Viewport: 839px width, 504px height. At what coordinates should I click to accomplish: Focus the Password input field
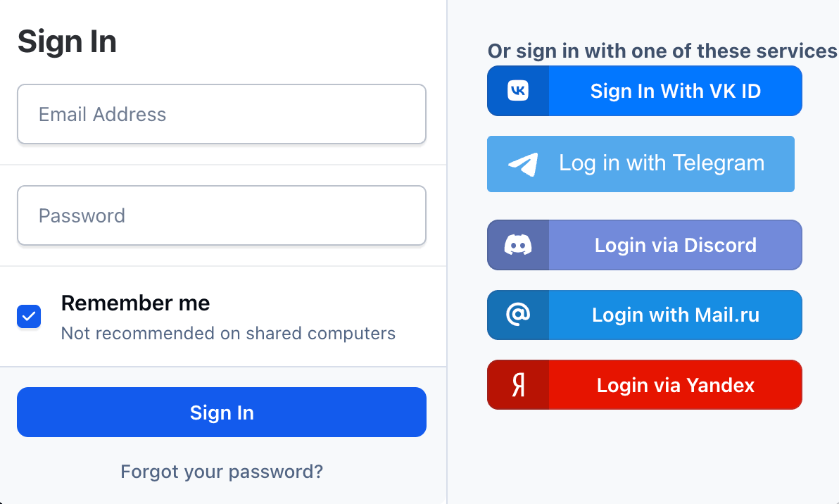[x=222, y=215]
